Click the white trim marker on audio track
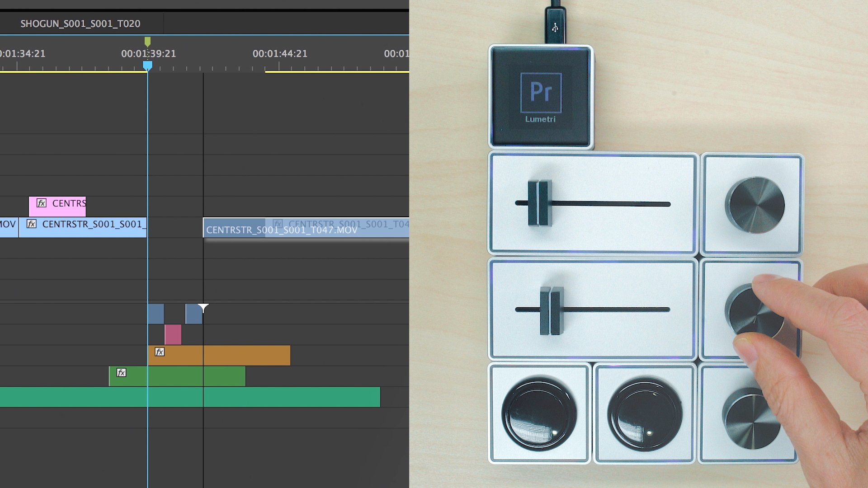The image size is (868, 488). point(203,308)
